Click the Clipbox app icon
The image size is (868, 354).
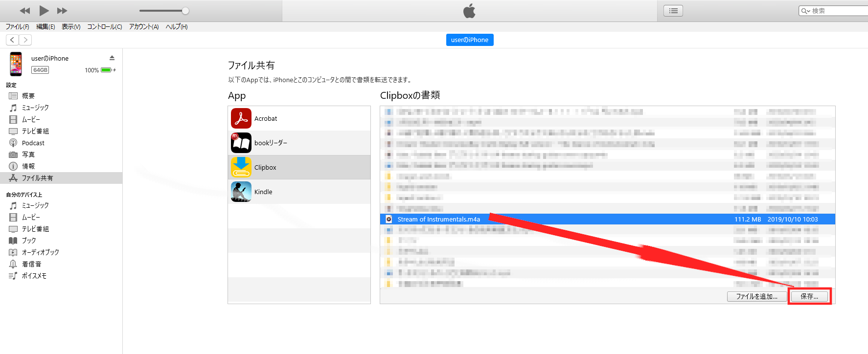(x=241, y=167)
